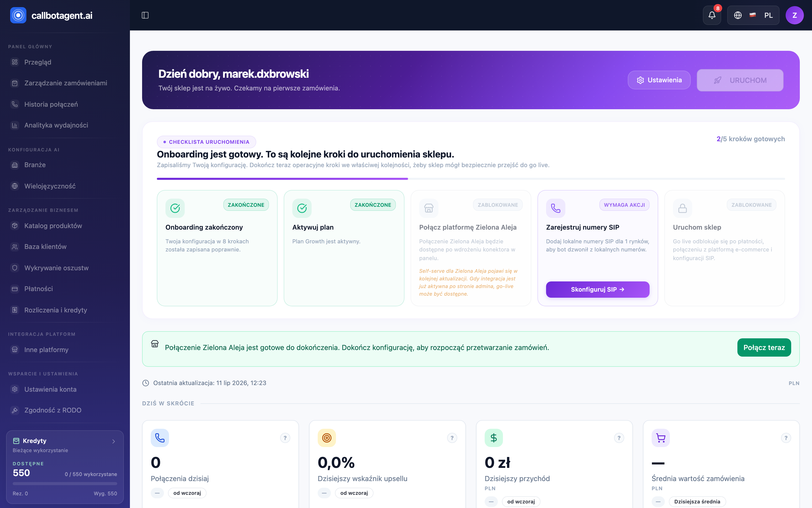Click the Branże sidebar icon

[15, 165]
